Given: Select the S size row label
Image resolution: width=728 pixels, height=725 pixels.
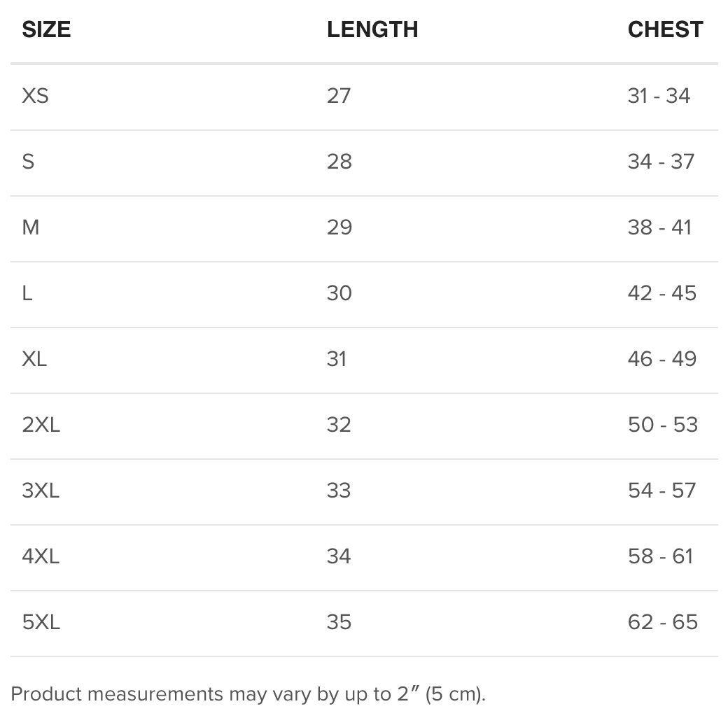Looking at the screenshot, I should (28, 162).
